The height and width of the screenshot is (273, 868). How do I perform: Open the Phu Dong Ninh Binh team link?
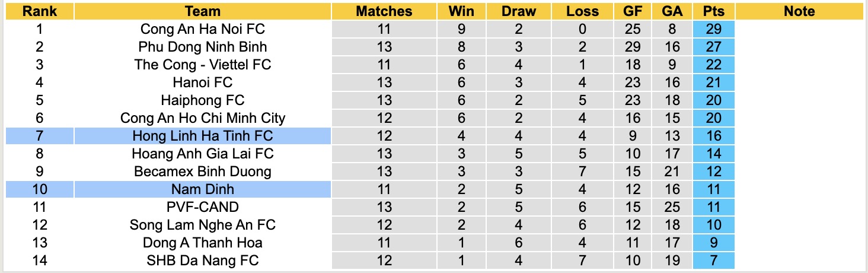[203, 47]
